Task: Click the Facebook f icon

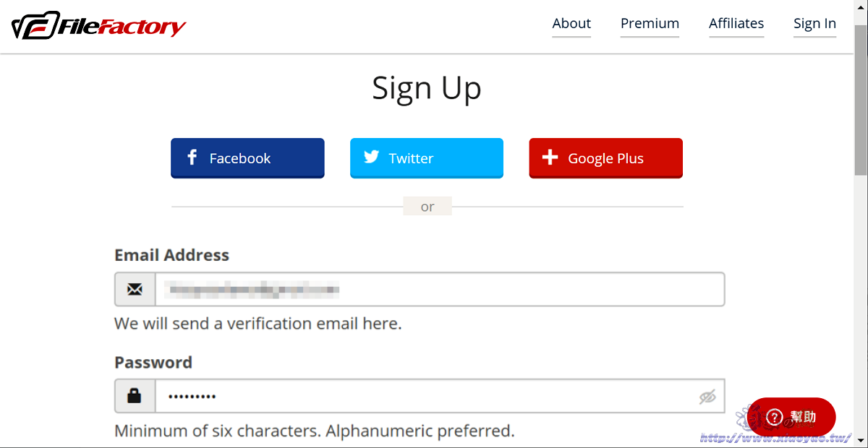Action: tap(192, 158)
